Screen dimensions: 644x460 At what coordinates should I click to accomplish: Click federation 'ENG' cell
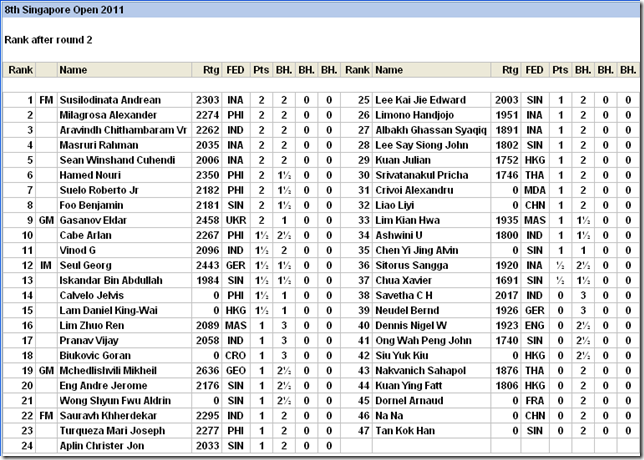[535, 326]
